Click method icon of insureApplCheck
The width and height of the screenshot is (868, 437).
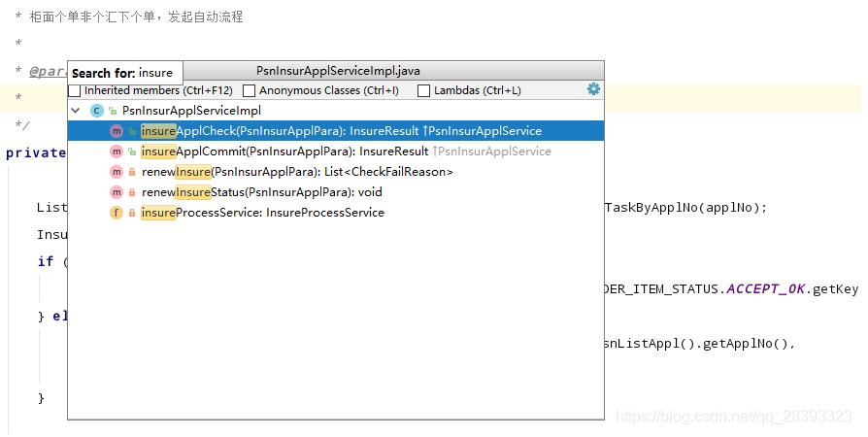click(117, 131)
